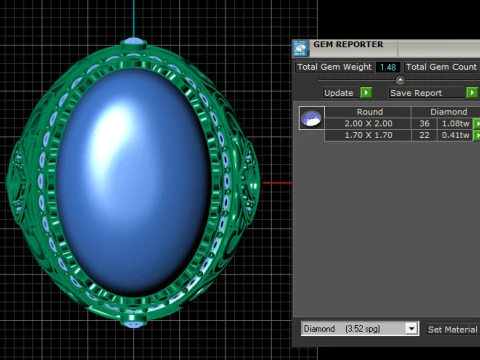Screen dimensions: 480x360
Task: Click the count cell showing 22
Action: [x=424, y=135]
